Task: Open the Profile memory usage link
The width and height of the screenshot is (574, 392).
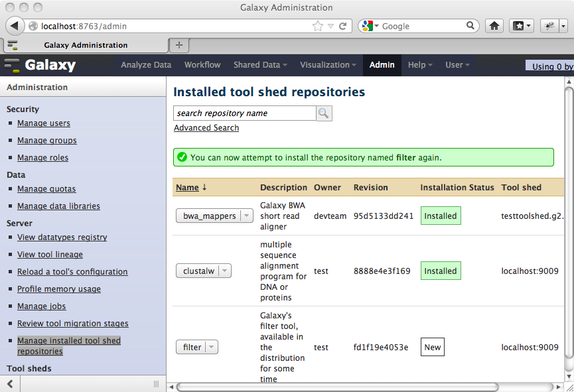Action: 59,289
